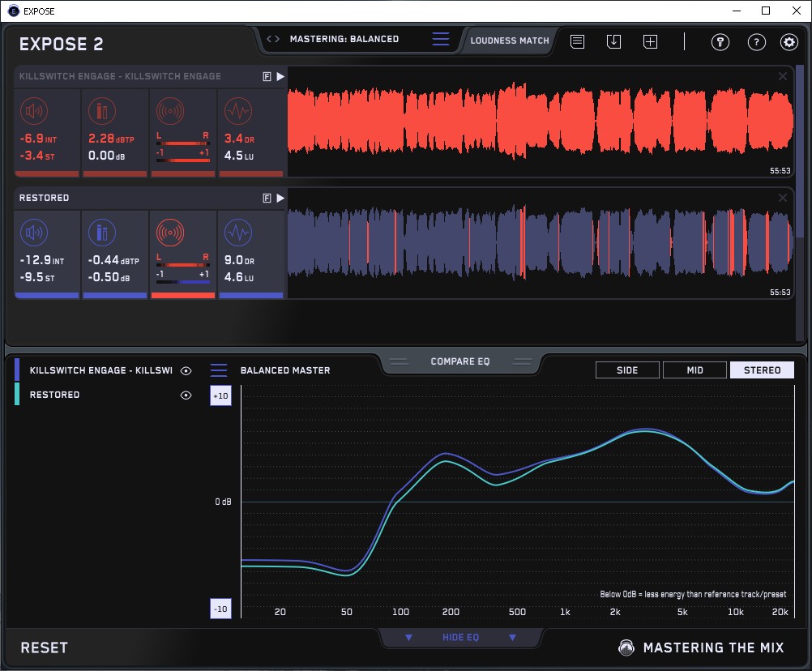
Task: Click the add track plus icon
Action: 650,41
